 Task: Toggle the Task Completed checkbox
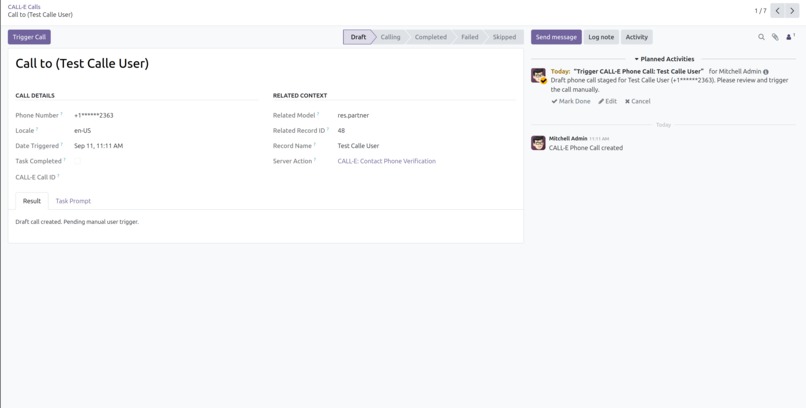click(77, 161)
